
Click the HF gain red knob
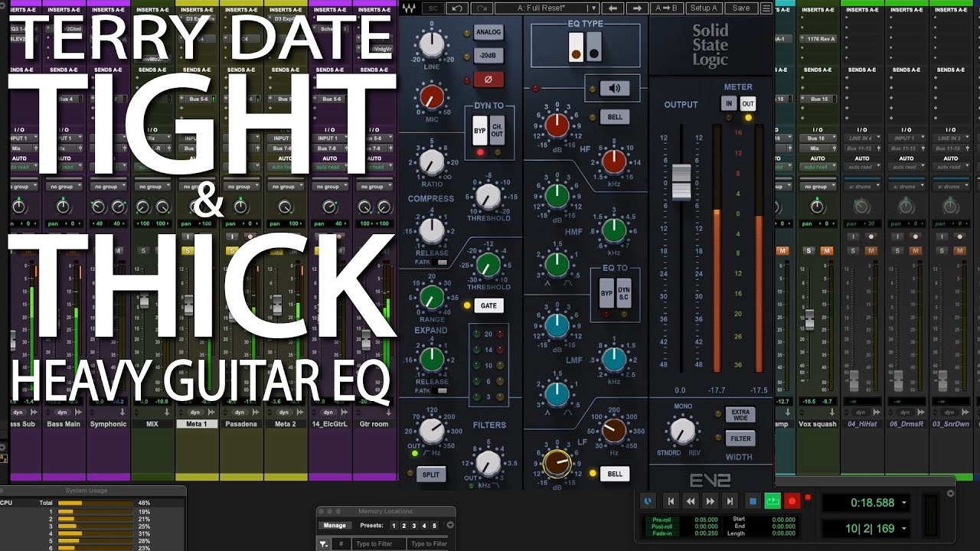tap(557, 124)
